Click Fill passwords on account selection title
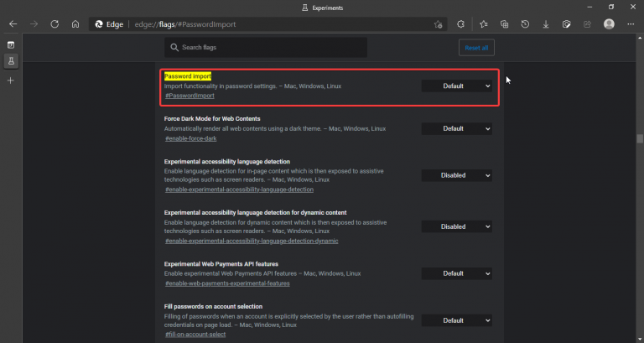 point(213,306)
